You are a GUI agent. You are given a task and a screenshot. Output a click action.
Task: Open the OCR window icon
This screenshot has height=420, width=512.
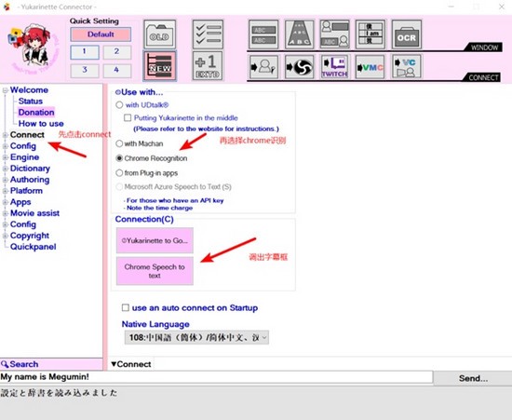[x=406, y=34]
